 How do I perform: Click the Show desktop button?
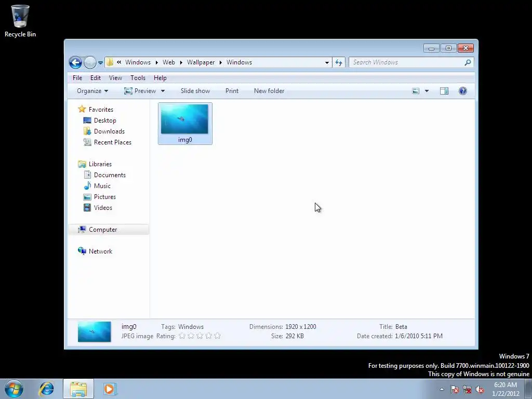(x=528, y=389)
